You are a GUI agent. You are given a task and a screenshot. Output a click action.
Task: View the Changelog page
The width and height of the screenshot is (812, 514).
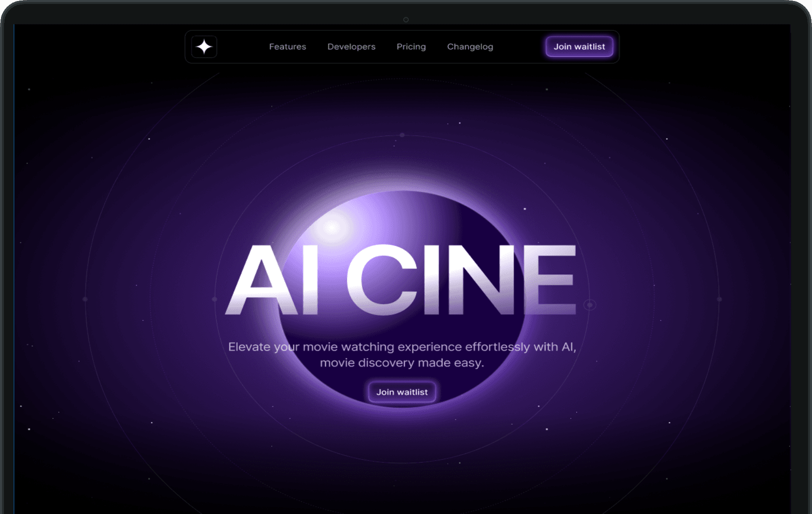470,47
